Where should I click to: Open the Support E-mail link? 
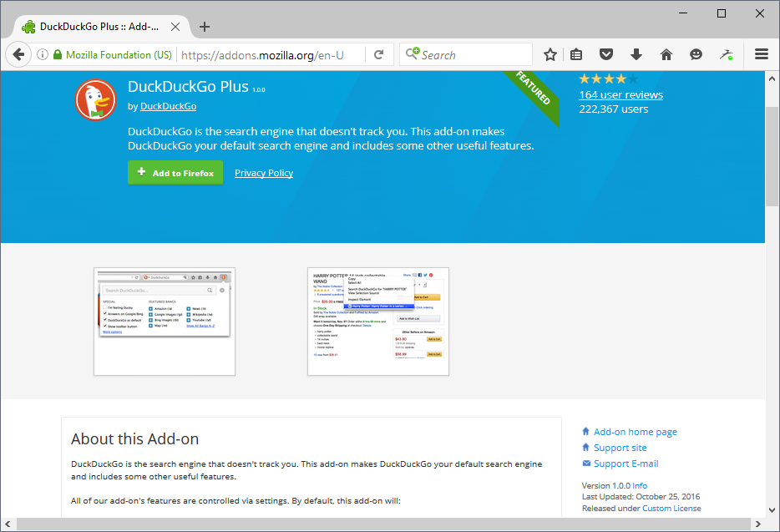[626, 464]
